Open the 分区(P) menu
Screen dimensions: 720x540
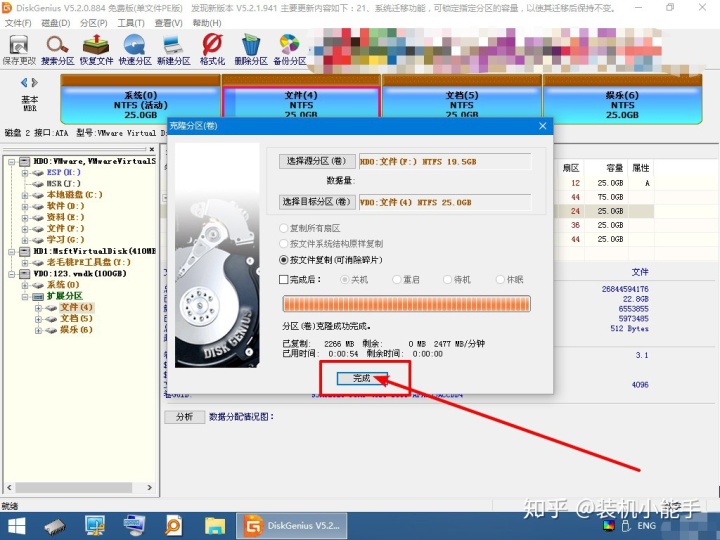93,23
